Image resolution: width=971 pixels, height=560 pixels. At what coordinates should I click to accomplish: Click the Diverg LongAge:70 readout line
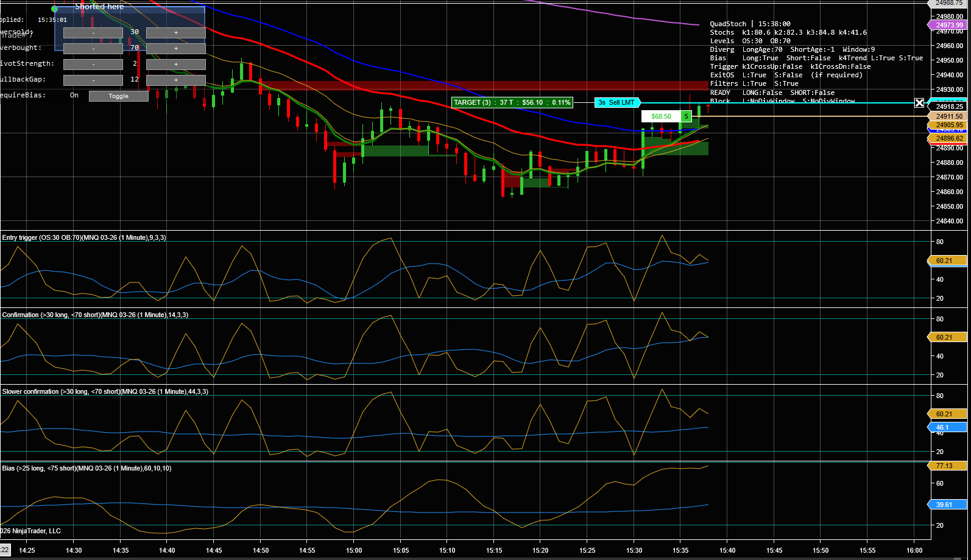[793, 49]
